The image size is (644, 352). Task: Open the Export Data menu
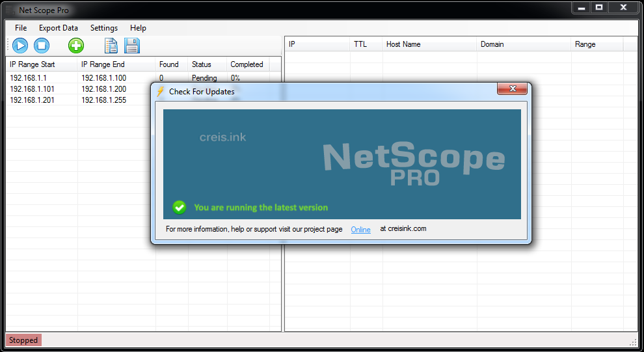[59, 28]
